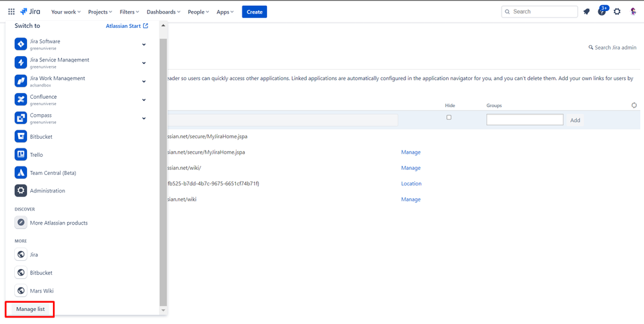This screenshot has width=644, height=324.
Task: Click Manage link in wiki/ row
Action: click(x=411, y=168)
